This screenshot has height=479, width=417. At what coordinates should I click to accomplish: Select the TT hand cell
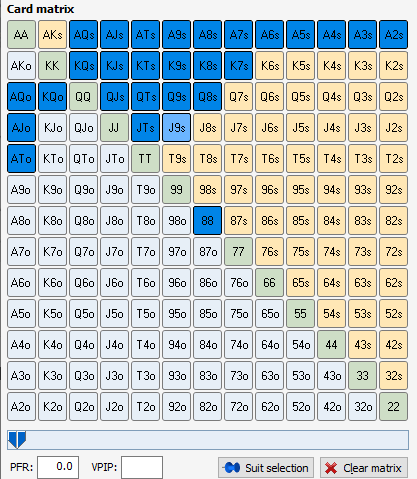click(145, 159)
